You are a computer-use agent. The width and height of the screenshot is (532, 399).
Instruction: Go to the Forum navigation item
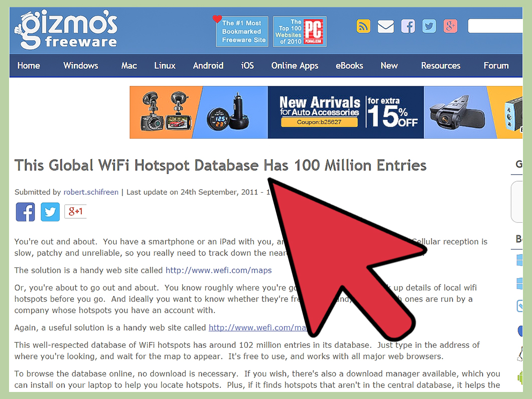(496, 66)
